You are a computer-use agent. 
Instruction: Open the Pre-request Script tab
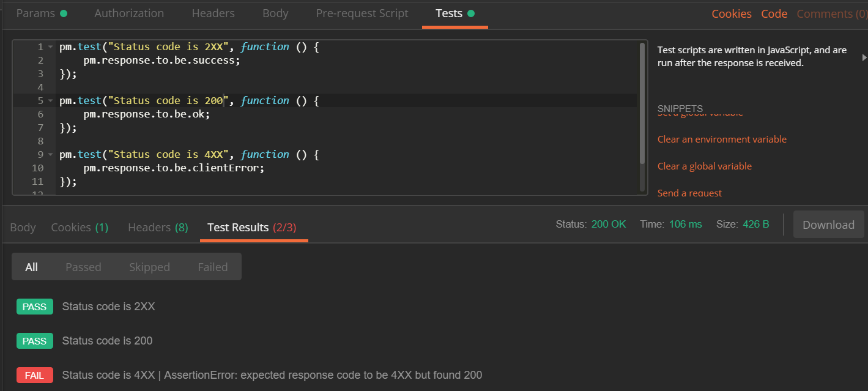pos(362,13)
